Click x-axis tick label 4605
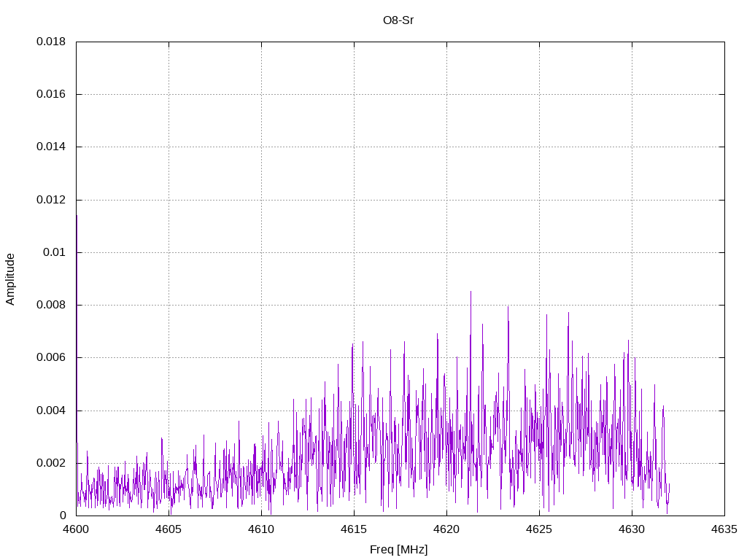Screen dimensions: 747x560 169,529
